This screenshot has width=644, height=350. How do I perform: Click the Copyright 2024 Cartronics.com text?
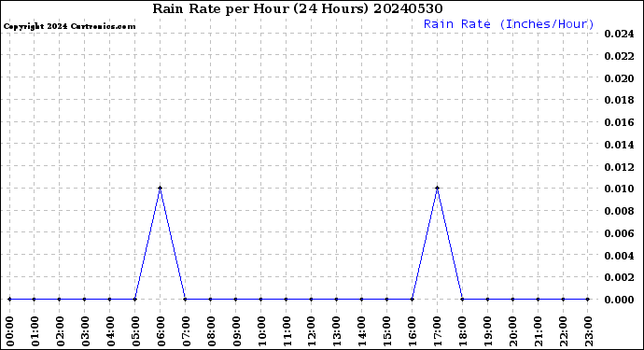pyautogui.click(x=69, y=27)
